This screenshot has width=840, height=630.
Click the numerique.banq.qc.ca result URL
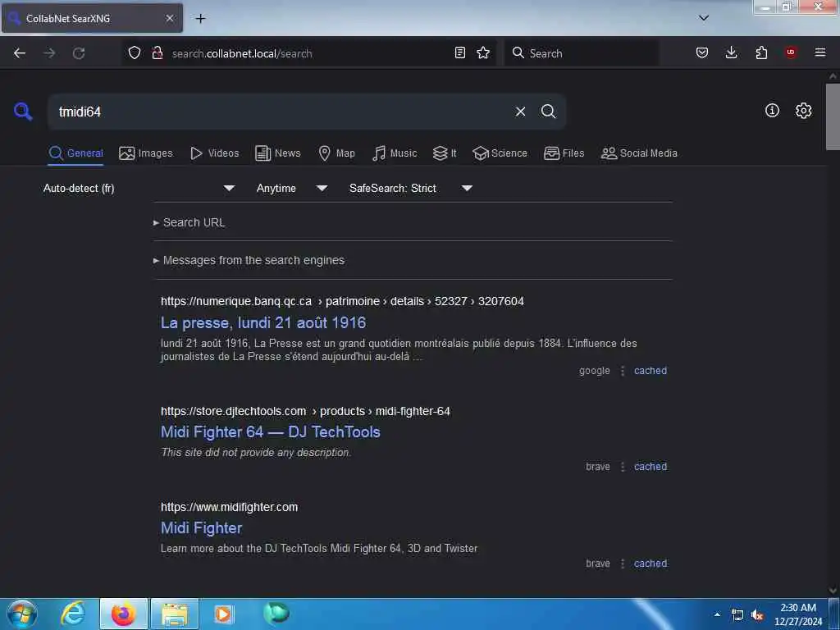342,301
